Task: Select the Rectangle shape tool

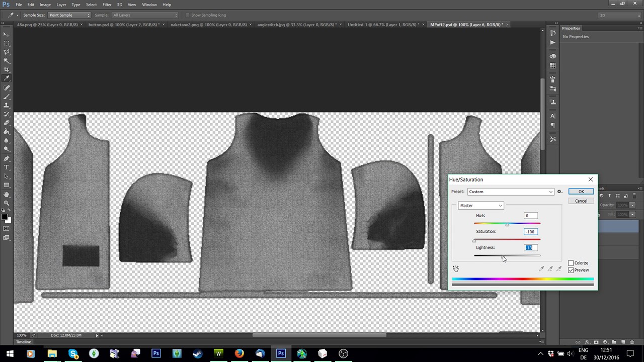Action: pyautogui.click(x=7, y=185)
